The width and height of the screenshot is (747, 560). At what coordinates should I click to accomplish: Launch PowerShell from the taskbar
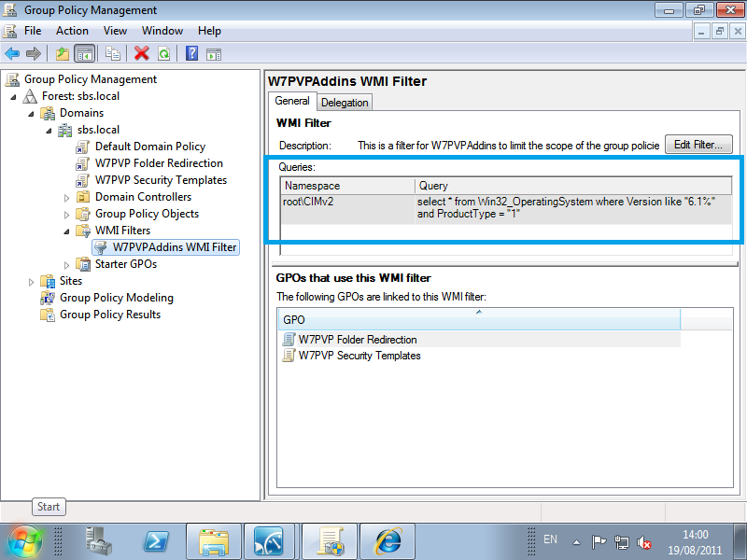tap(155, 541)
